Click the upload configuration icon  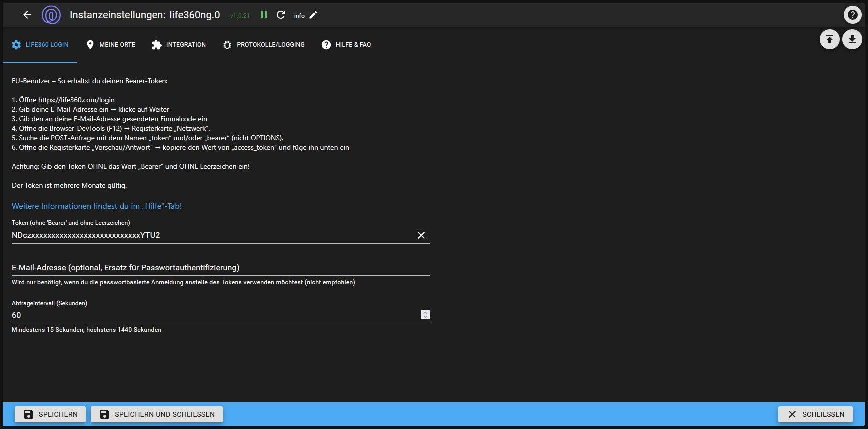point(829,39)
